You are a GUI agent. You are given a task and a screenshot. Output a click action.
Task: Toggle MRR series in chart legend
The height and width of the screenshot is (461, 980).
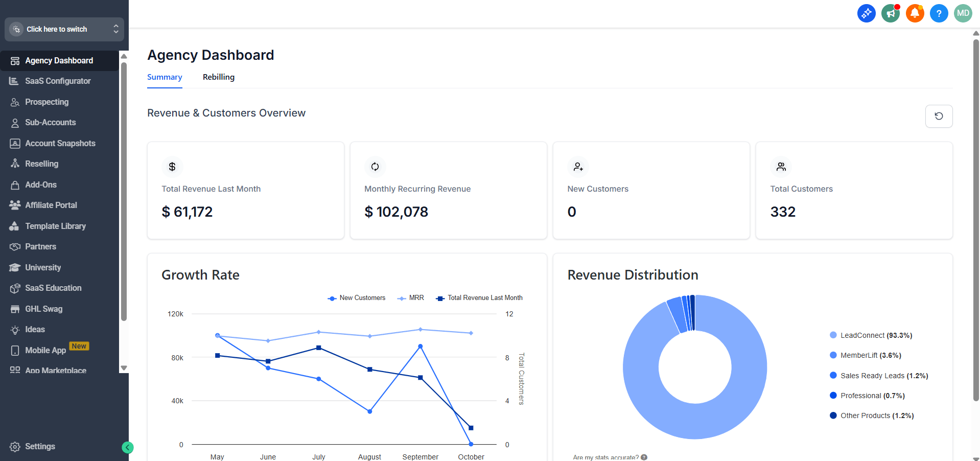click(411, 298)
